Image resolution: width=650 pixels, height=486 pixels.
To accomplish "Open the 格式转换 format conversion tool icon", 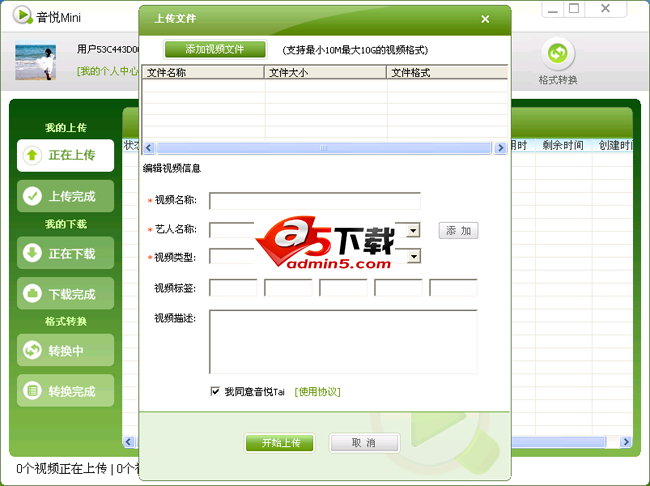I will [x=558, y=54].
